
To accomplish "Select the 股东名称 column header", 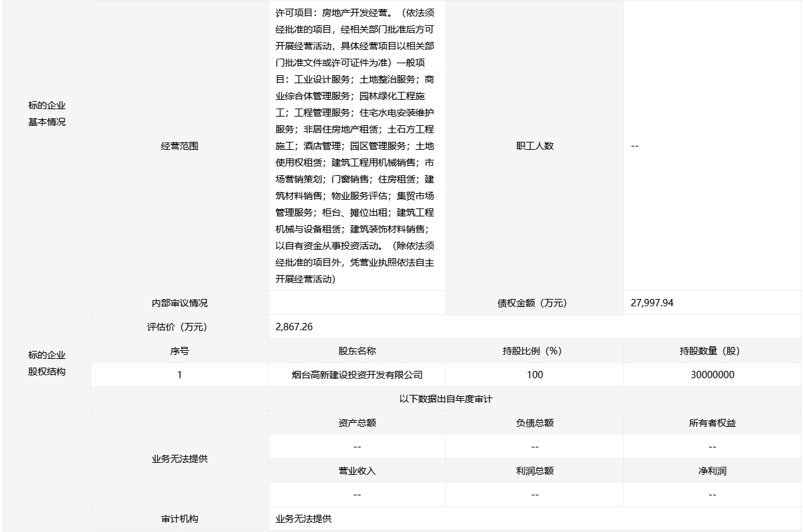I will click(x=357, y=351).
